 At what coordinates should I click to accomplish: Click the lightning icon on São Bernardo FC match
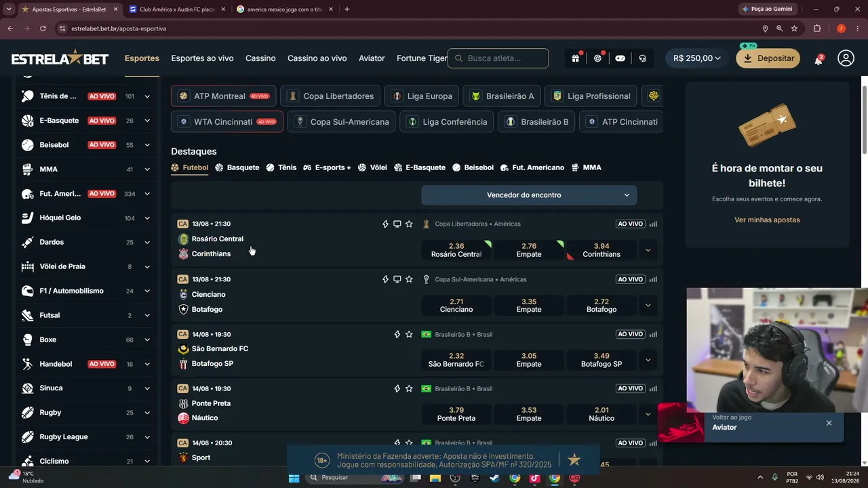pos(397,334)
